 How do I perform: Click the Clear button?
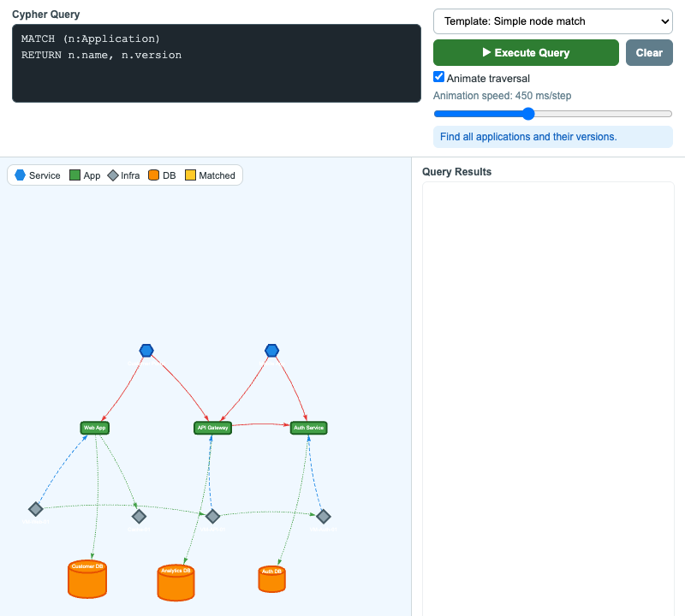point(649,53)
